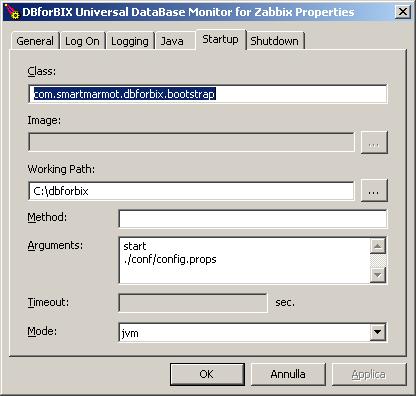416x396 pixels.
Task: Click the Timeout seconds field
Action: pyautogui.click(x=193, y=303)
